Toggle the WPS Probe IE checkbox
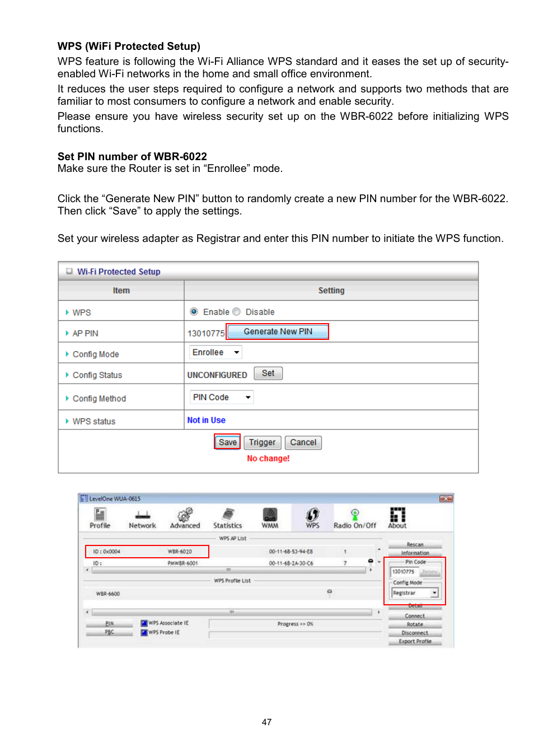The width and height of the screenshot is (534, 756). (144, 632)
